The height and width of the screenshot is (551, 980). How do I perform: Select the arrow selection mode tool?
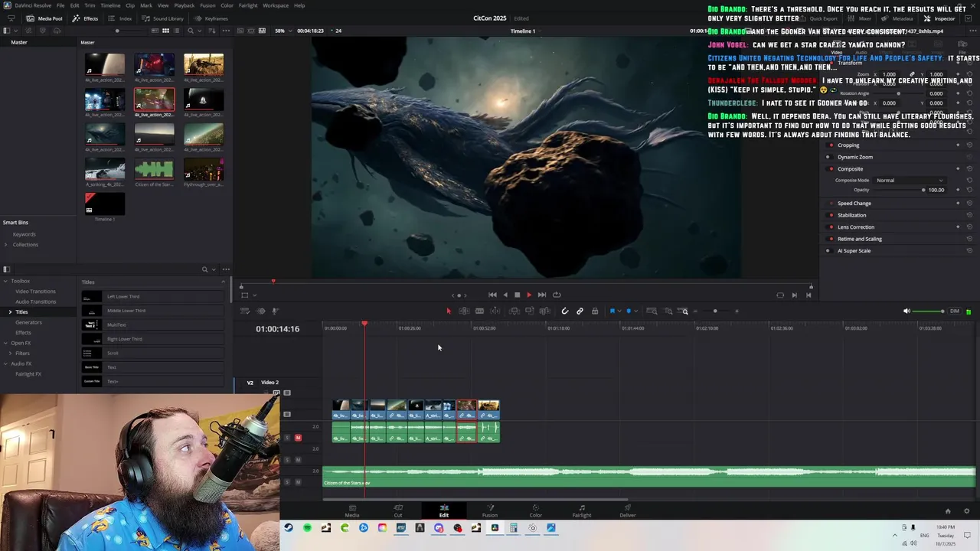coord(449,311)
